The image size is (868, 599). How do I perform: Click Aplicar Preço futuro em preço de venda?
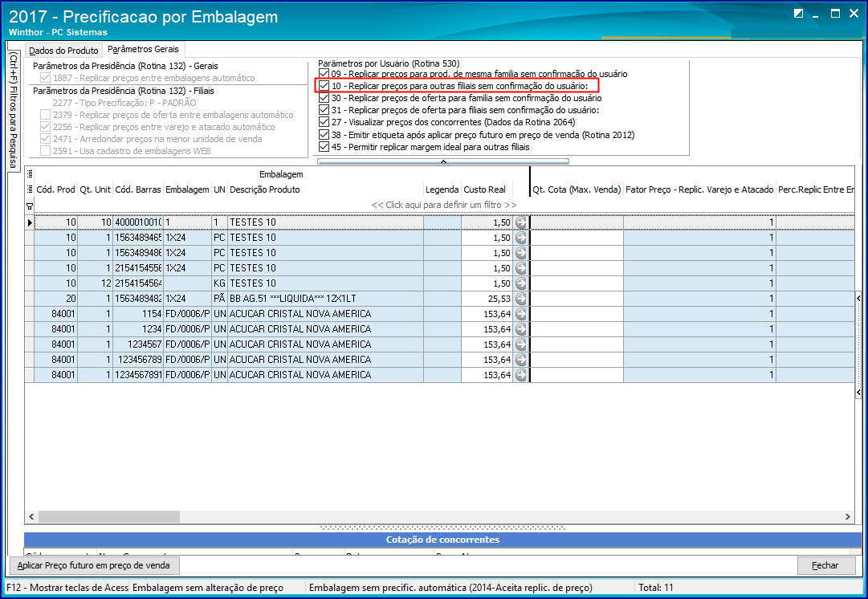(94, 565)
